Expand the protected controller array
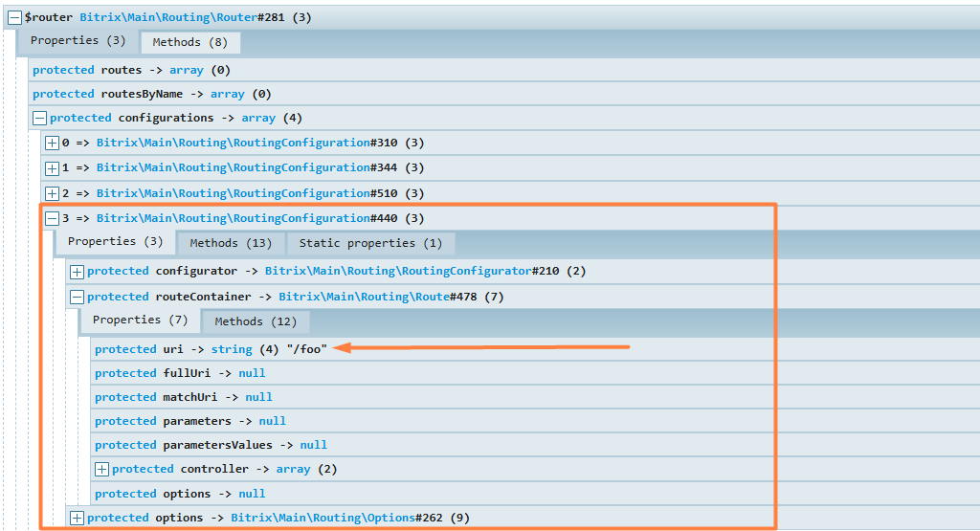The image size is (980, 531). 101,469
